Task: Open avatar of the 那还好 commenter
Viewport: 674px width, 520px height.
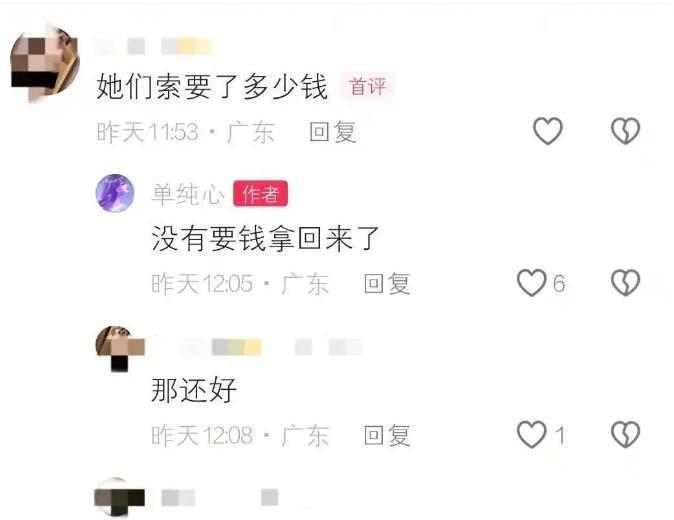Action: [x=120, y=348]
